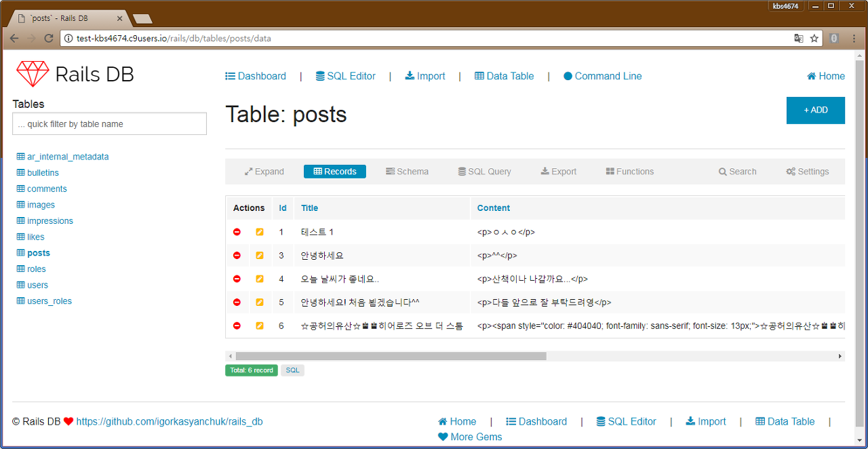The width and height of the screenshot is (868, 449).
Task: Go to Home in the top right
Action: point(826,76)
